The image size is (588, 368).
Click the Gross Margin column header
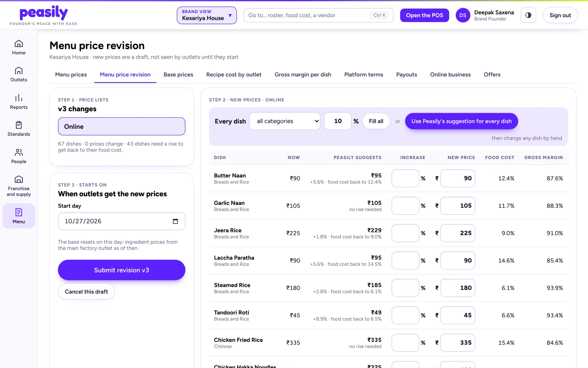(543, 158)
